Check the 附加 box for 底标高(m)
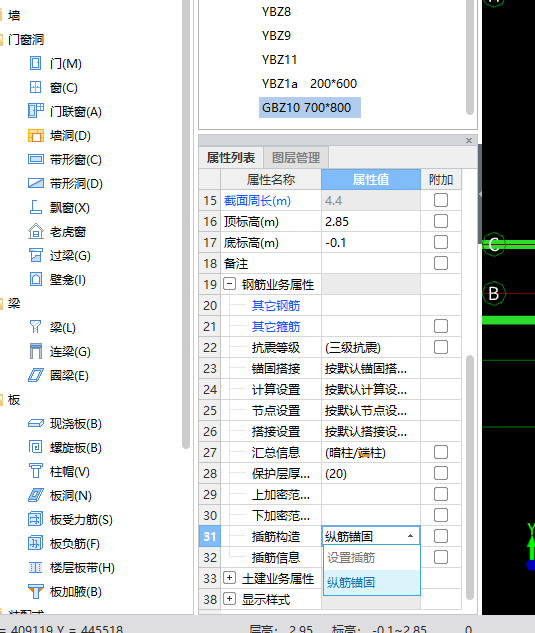 441,242
